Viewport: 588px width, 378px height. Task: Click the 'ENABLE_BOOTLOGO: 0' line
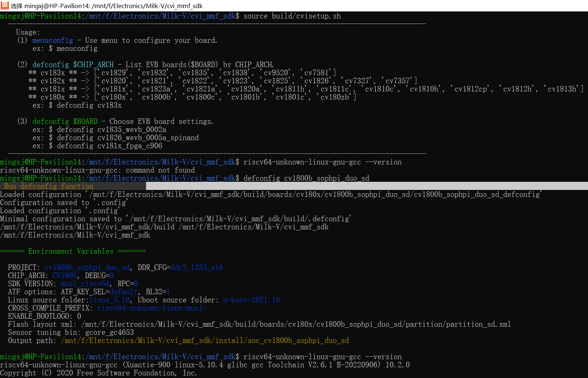coord(45,316)
